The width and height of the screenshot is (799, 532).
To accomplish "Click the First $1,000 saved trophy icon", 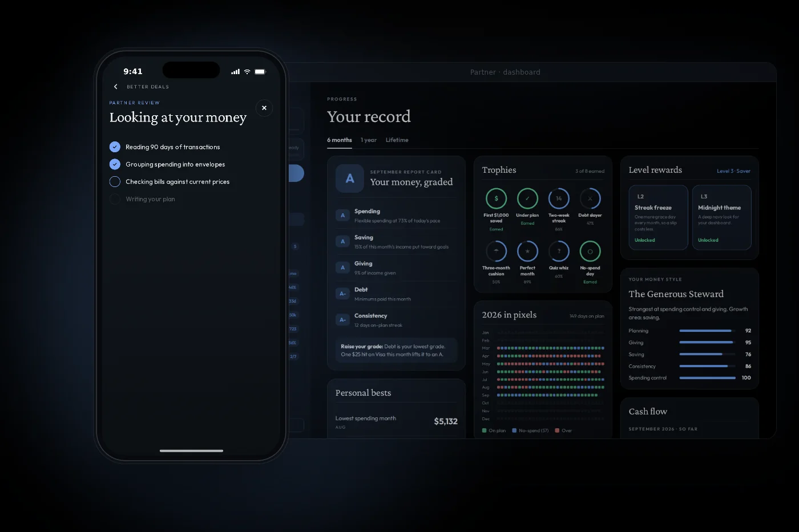I will (x=496, y=198).
